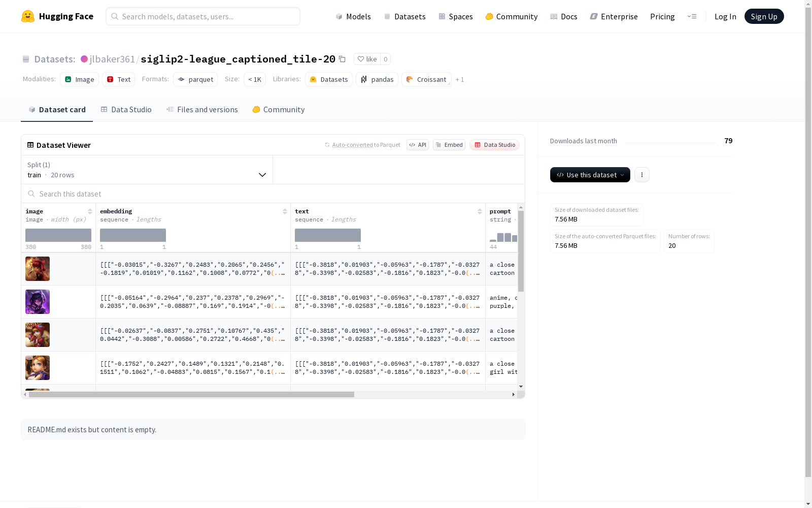Click the Search this dataset field

(x=273, y=194)
